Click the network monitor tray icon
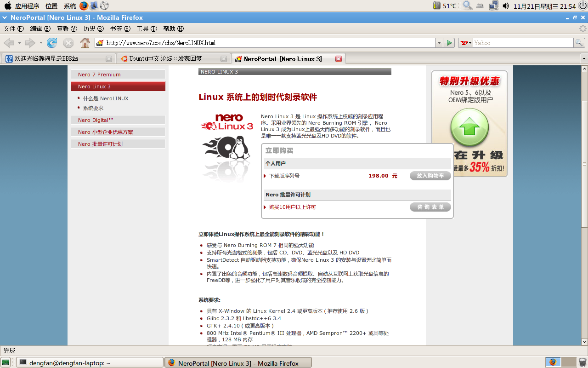Image resolution: width=588 pixels, height=368 pixels. click(494, 6)
